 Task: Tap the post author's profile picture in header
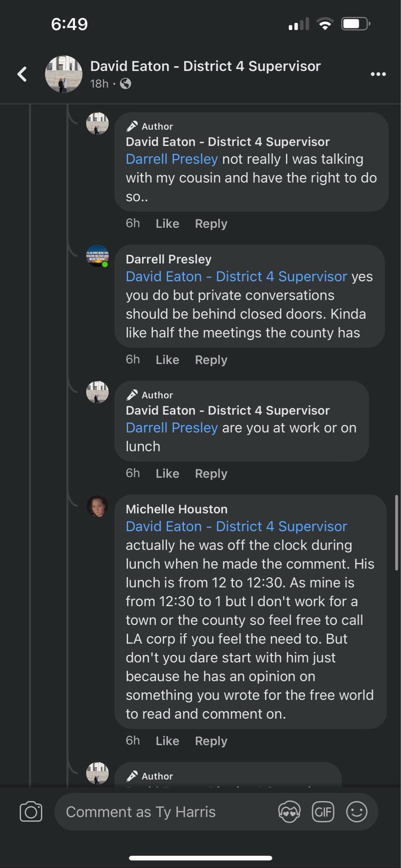64,74
